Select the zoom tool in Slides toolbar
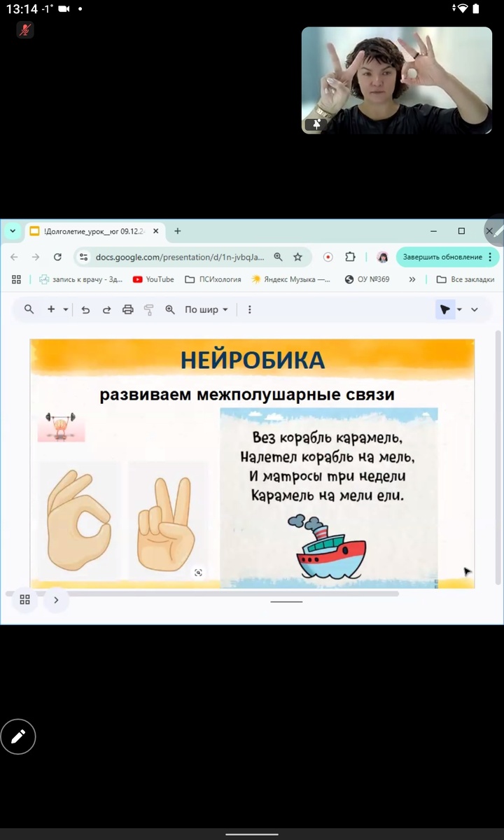The height and width of the screenshot is (840, 504). coord(169,309)
